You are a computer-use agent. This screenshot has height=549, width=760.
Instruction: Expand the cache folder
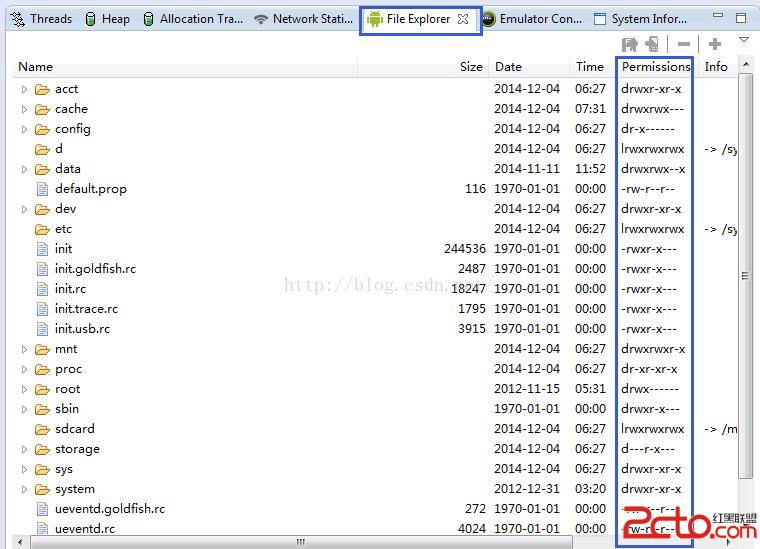coord(24,110)
